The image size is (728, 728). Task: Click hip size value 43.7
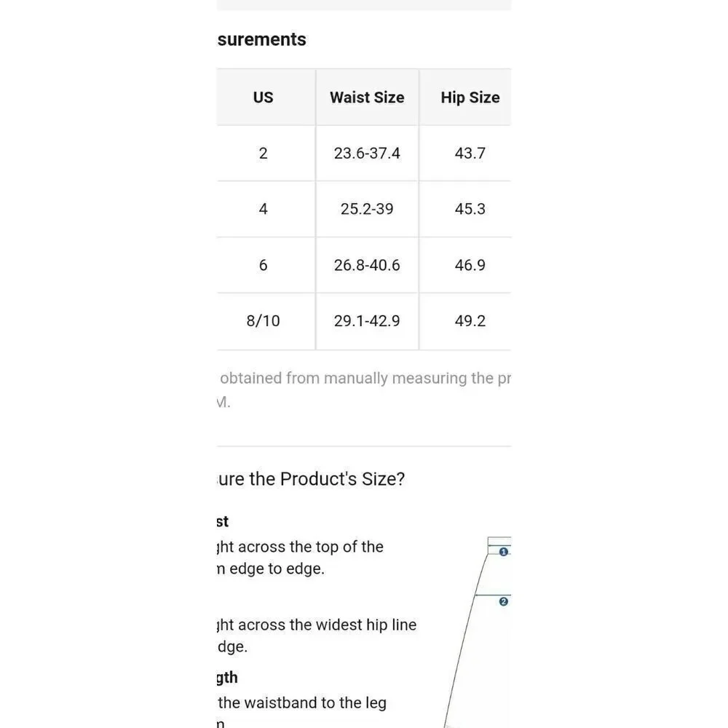470,154
